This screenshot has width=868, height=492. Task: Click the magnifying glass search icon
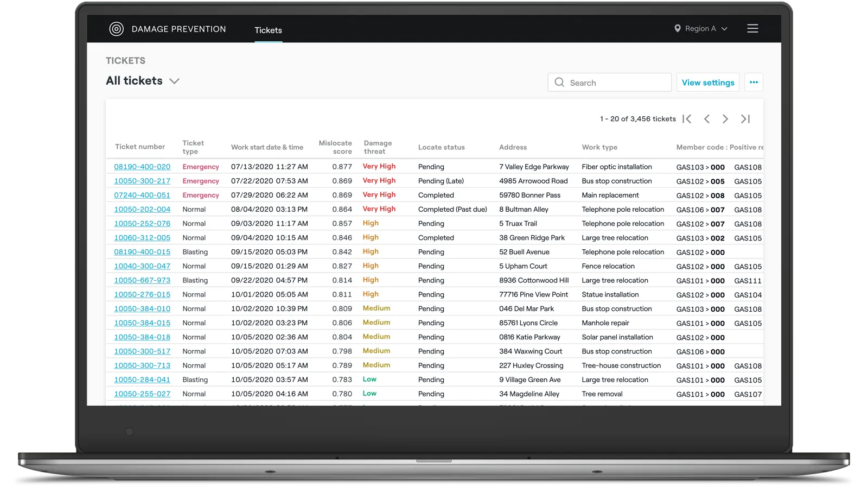(559, 83)
